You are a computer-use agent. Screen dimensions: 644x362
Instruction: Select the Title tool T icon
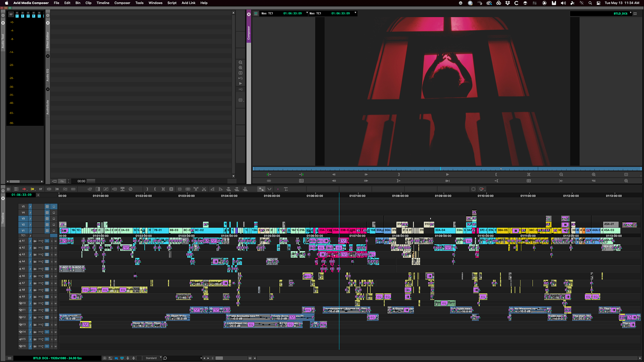pyautogui.click(x=286, y=189)
